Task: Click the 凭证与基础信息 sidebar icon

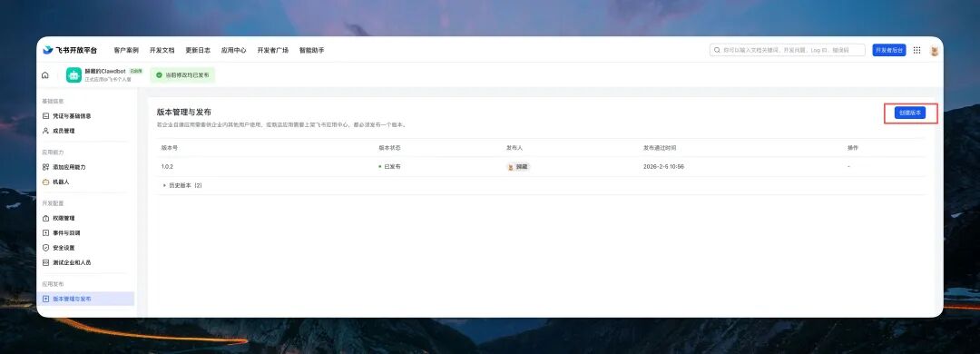Action: (x=45, y=116)
